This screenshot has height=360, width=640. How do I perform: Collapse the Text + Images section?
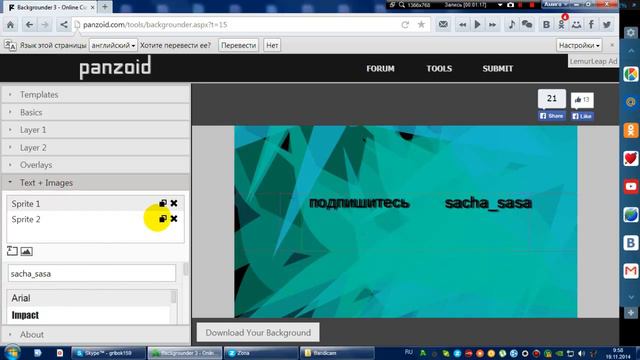(x=96, y=182)
